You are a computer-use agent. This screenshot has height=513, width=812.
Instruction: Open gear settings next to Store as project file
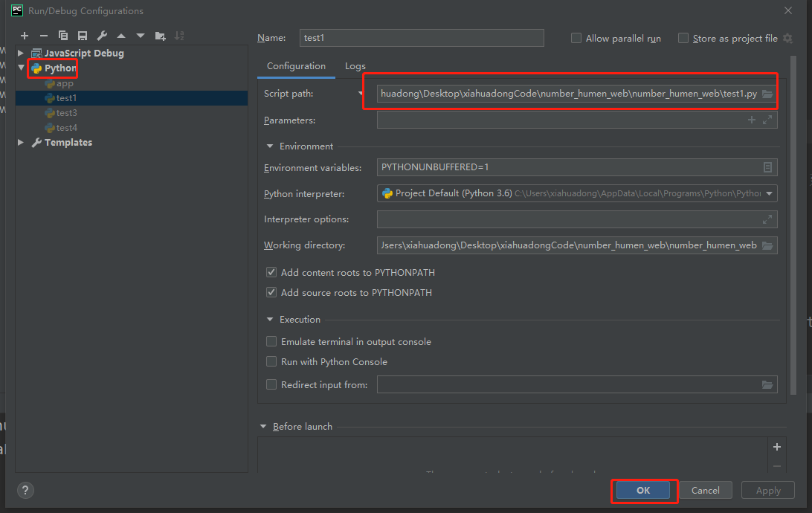[x=787, y=39]
